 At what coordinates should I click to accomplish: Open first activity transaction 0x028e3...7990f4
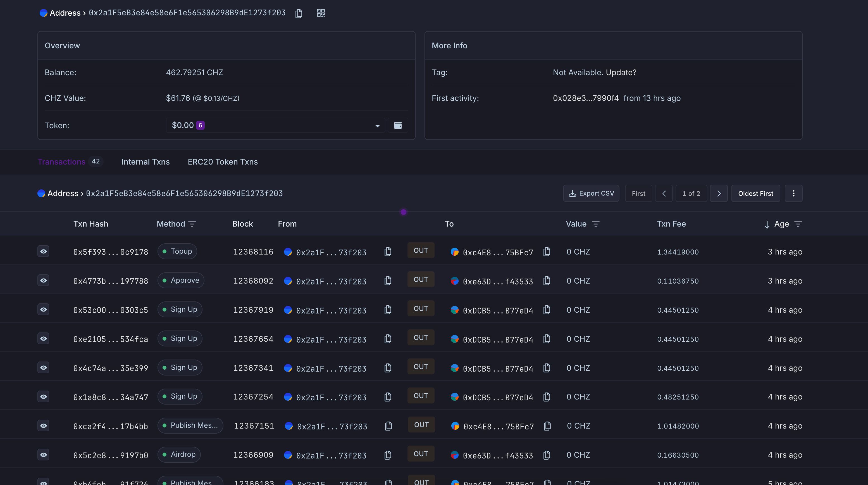pyautogui.click(x=586, y=98)
